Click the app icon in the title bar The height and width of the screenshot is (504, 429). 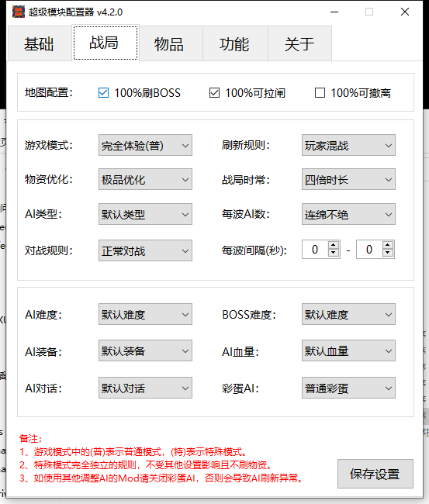click(x=19, y=12)
